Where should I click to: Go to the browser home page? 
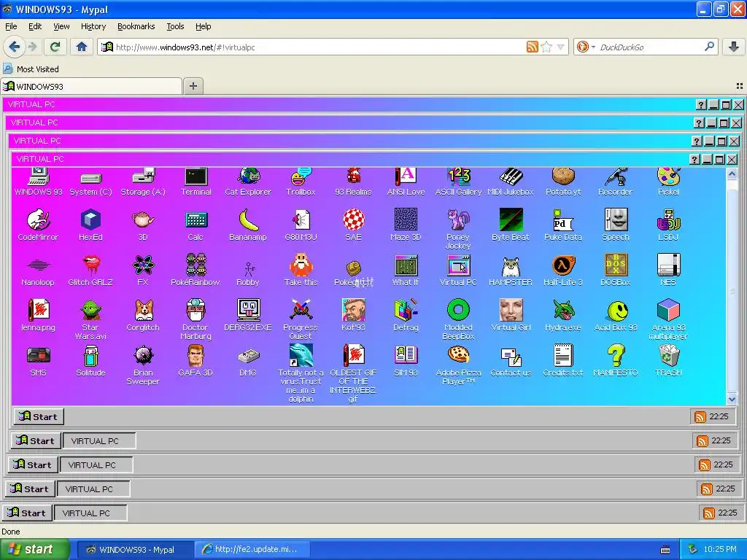point(82,47)
